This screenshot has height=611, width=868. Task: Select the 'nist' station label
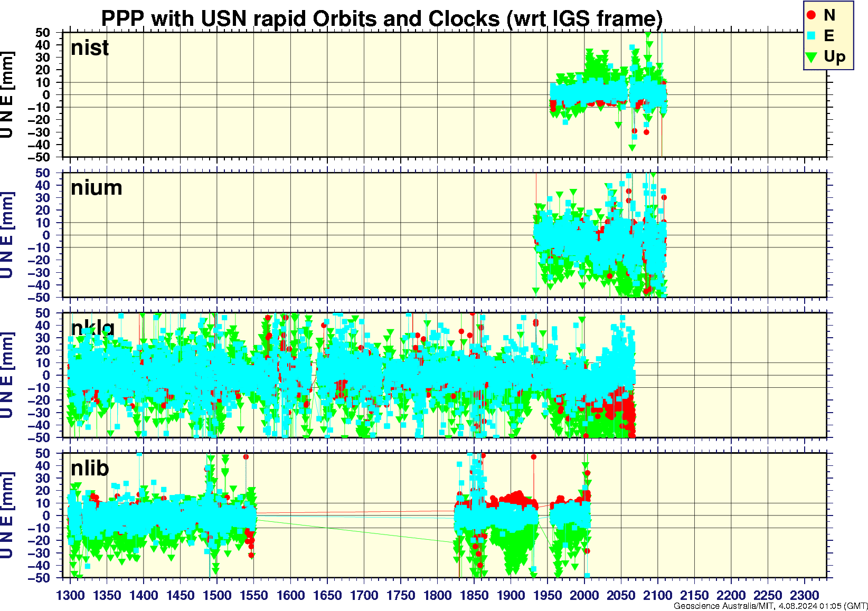tap(90, 48)
